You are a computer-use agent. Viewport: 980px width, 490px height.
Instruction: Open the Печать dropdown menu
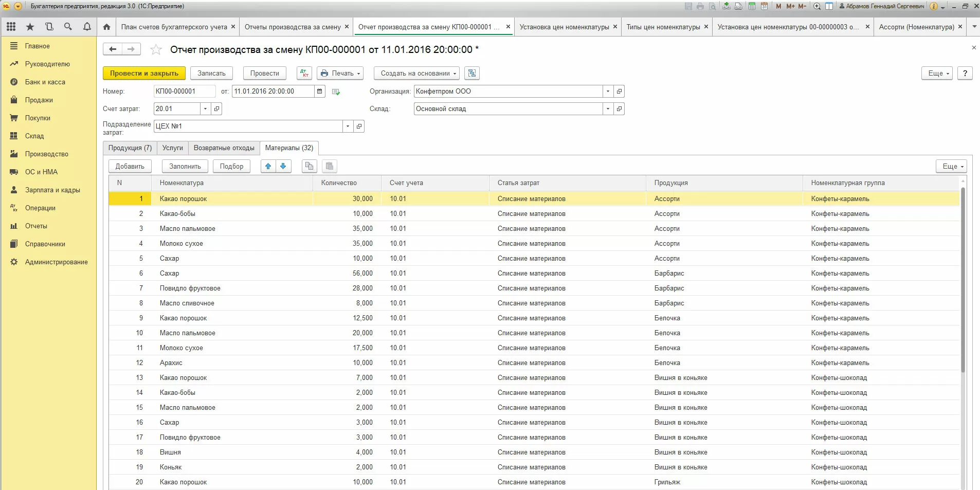coord(340,74)
